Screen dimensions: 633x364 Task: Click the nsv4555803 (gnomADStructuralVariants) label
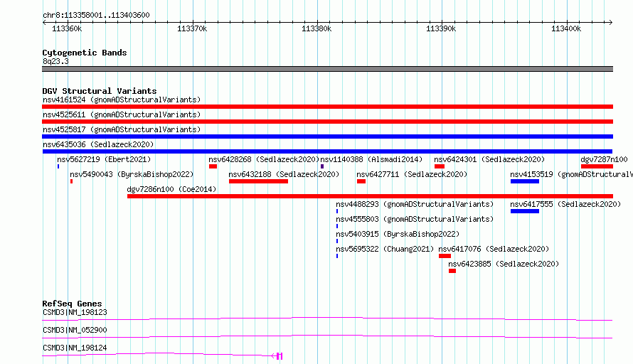pyautogui.click(x=415, y=219)
